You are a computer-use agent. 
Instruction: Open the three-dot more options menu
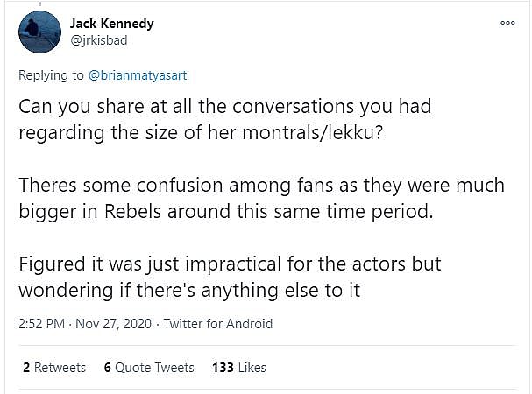(507, 24)
